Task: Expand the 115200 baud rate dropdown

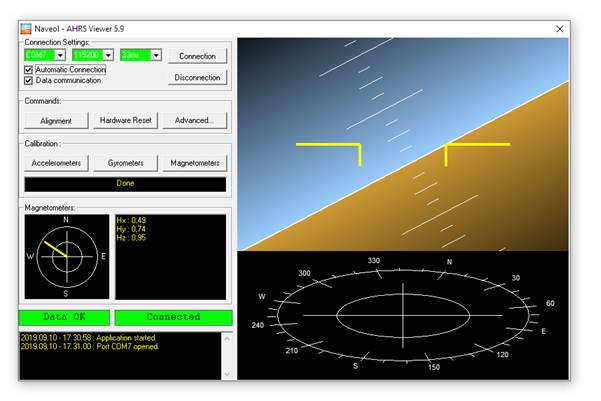Action: [108, 56]
